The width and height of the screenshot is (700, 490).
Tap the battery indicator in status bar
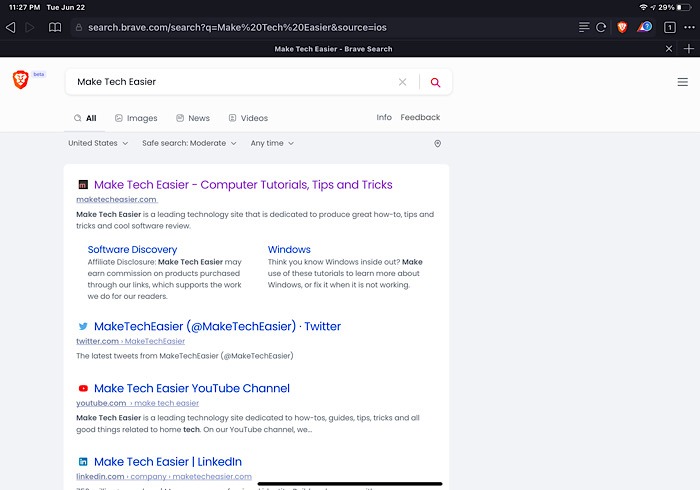click(x=684, y=7)
